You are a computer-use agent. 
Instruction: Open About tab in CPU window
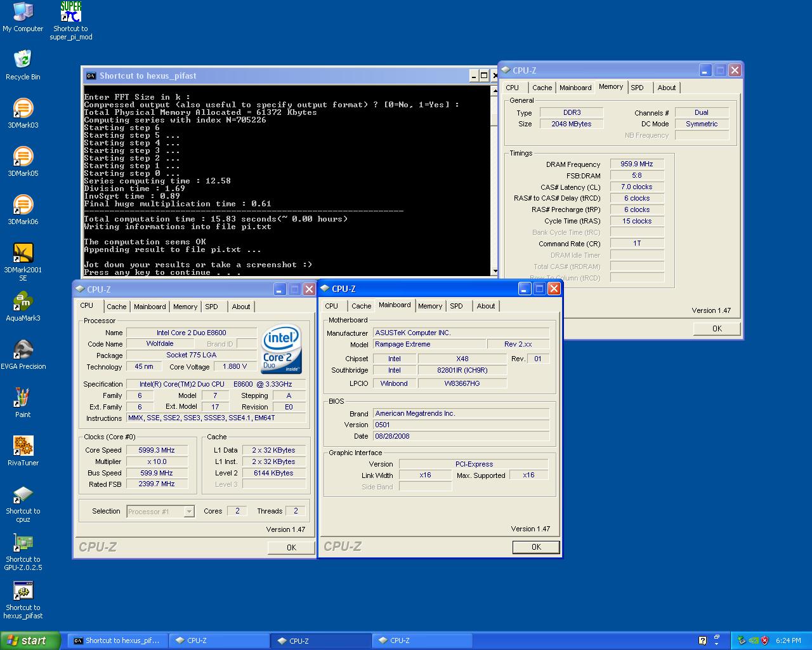[241, 307]
